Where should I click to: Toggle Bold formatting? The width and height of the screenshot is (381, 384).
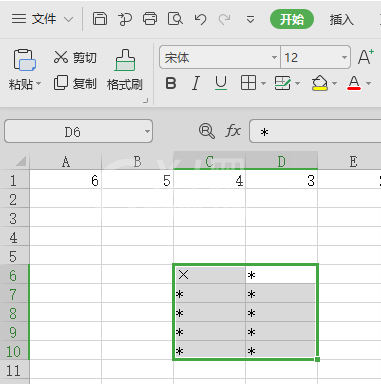pyautogui.click(x=171, y=83)
